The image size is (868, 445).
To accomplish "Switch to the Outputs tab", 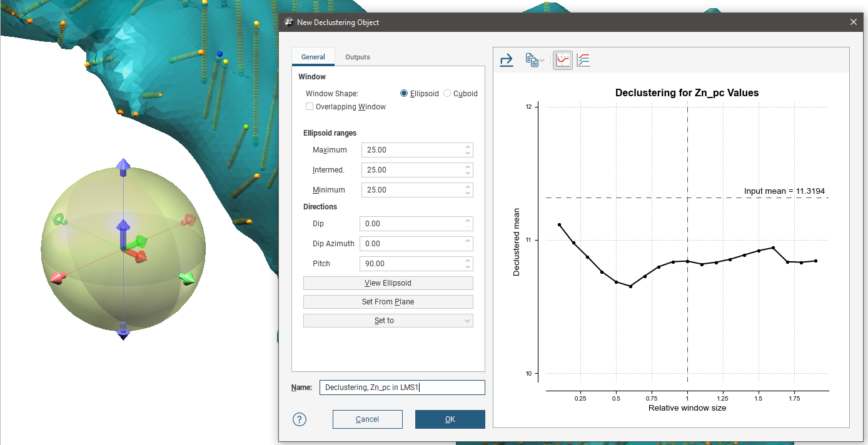I will pos(357,57).
